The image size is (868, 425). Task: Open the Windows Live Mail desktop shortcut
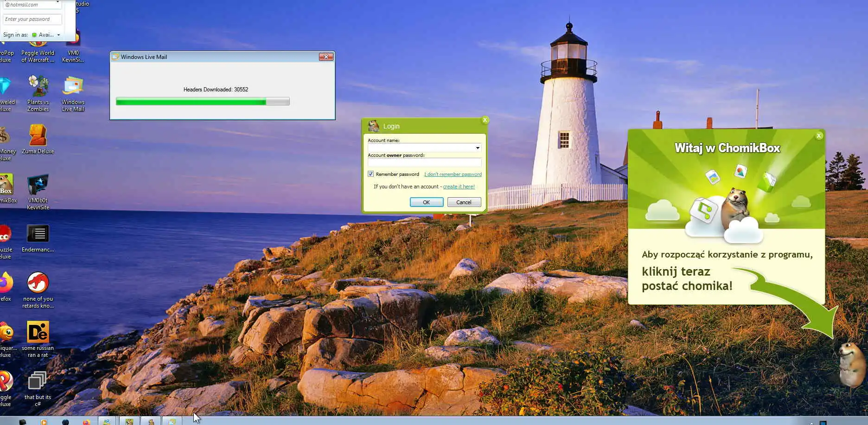point(73,93)
